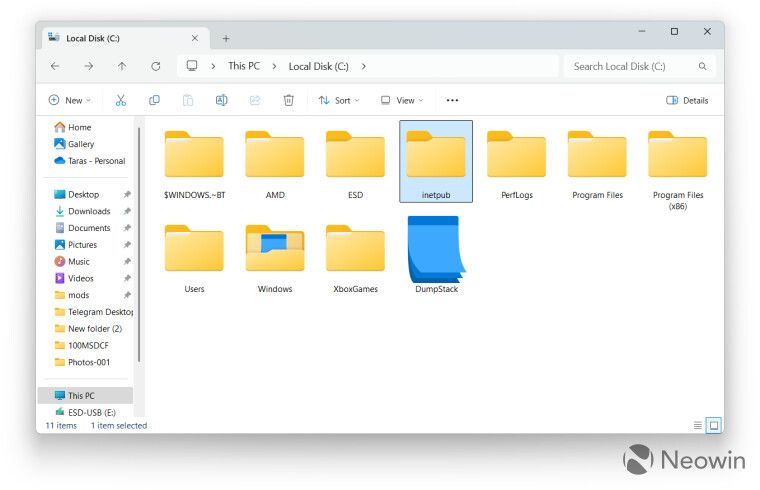The image size is (760, 490).
Task: Select the DumpStack file
Action: 436,255
